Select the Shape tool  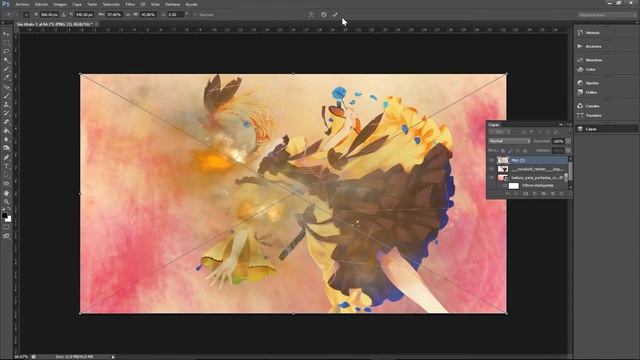pyautogui.click(x=6, y=184)
